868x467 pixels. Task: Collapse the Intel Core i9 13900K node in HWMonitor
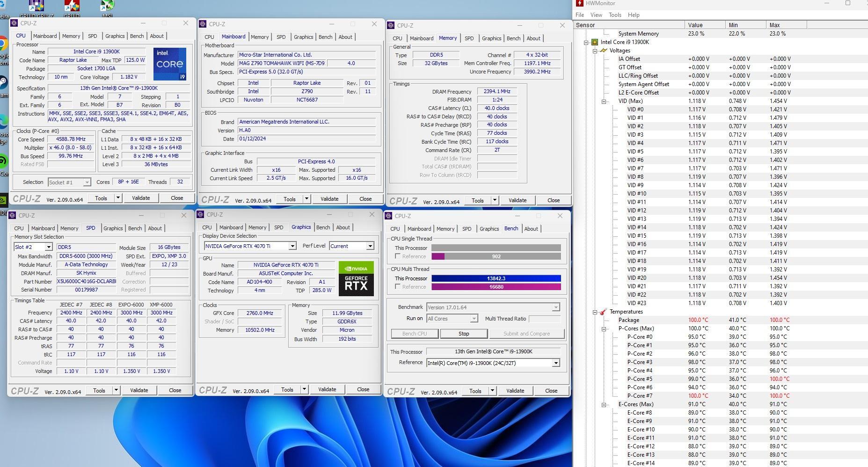586,42
